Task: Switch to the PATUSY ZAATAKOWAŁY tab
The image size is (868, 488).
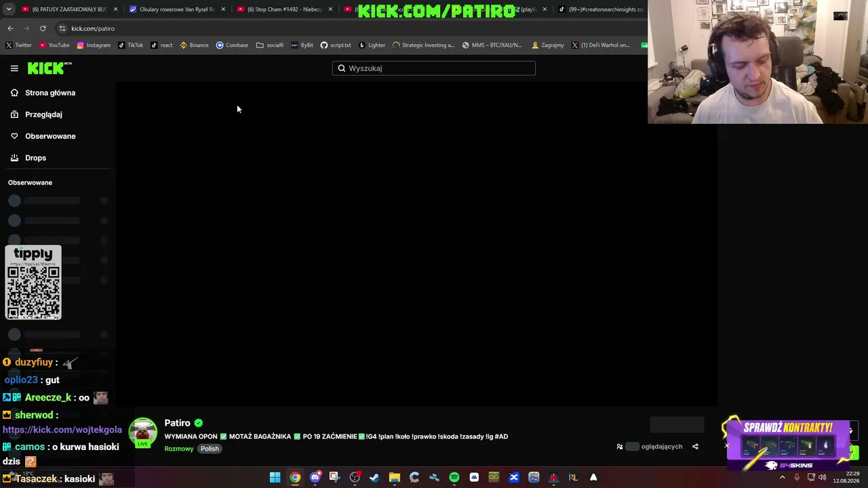Action: pyautogui.click(x=70, y=9)
